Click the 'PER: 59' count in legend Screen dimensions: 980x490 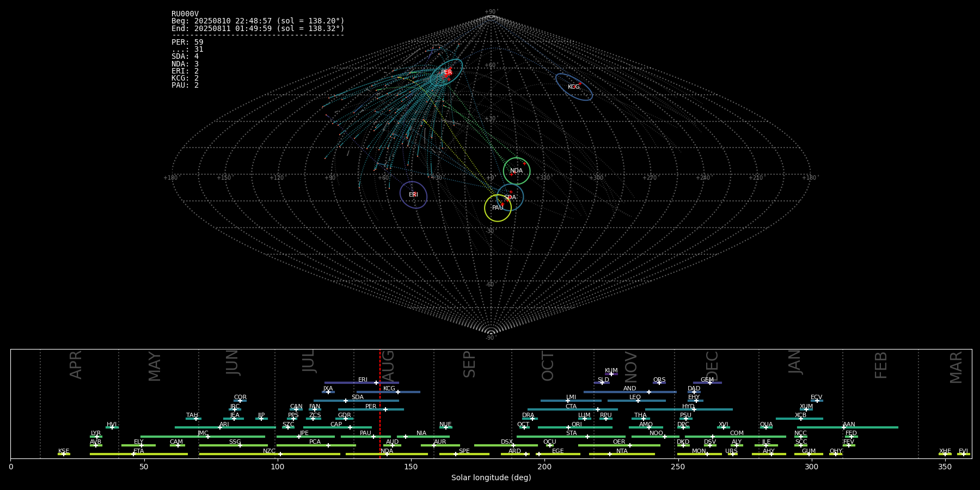pos(187,42)
